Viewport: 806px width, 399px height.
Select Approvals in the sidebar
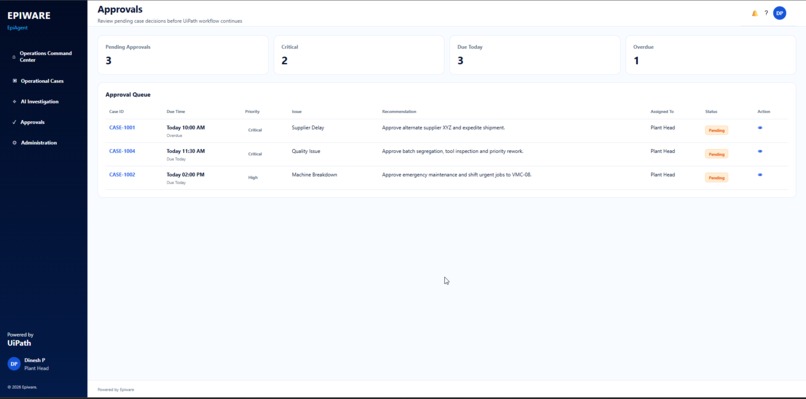click(x=32, y=122)
